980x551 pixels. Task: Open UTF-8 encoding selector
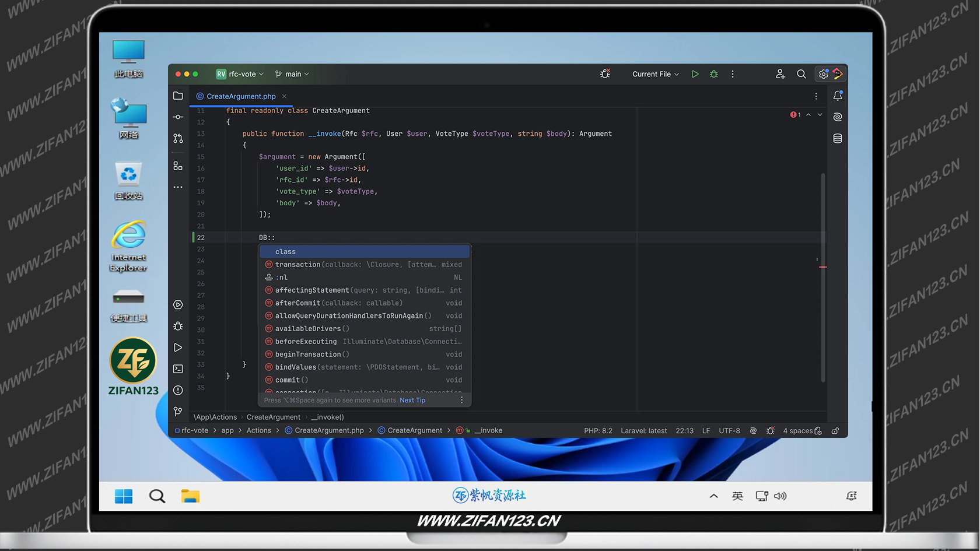click(729, 431)
